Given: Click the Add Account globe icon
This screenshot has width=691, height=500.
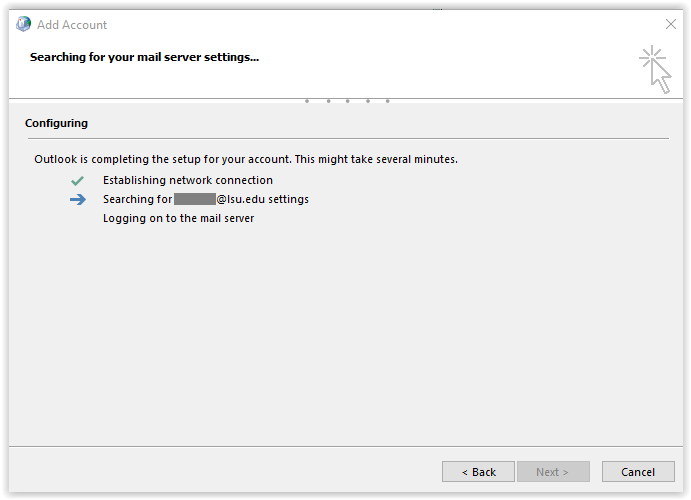Looking at the screenshot, I should [23, 24].
